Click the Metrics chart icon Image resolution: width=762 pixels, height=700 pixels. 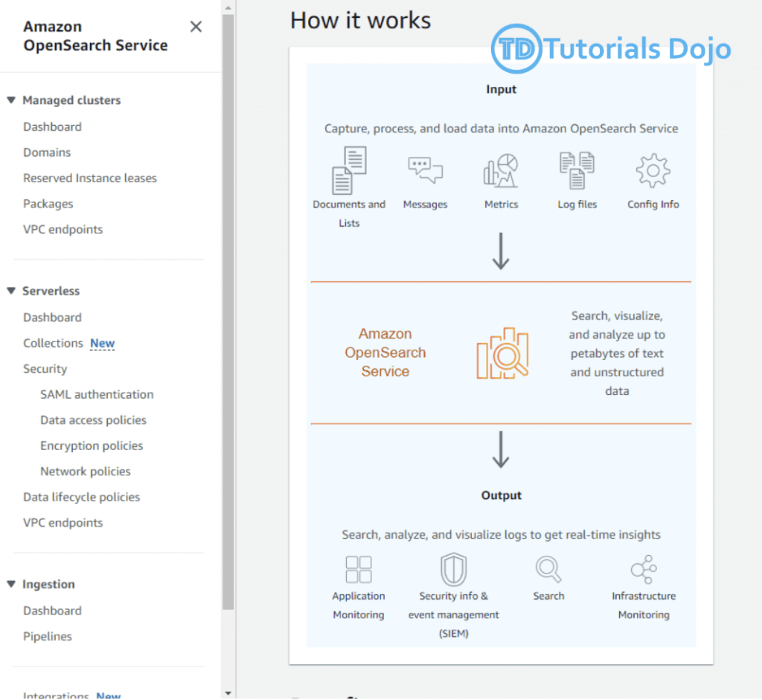(501, 170)
